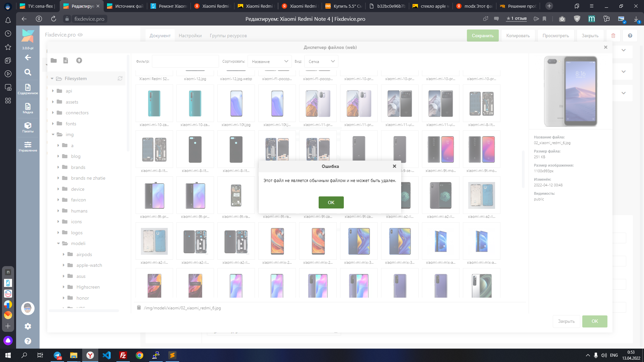Click OK in the error dialog
The width and height of the screenshot is (644, 362).
(331, 202)
